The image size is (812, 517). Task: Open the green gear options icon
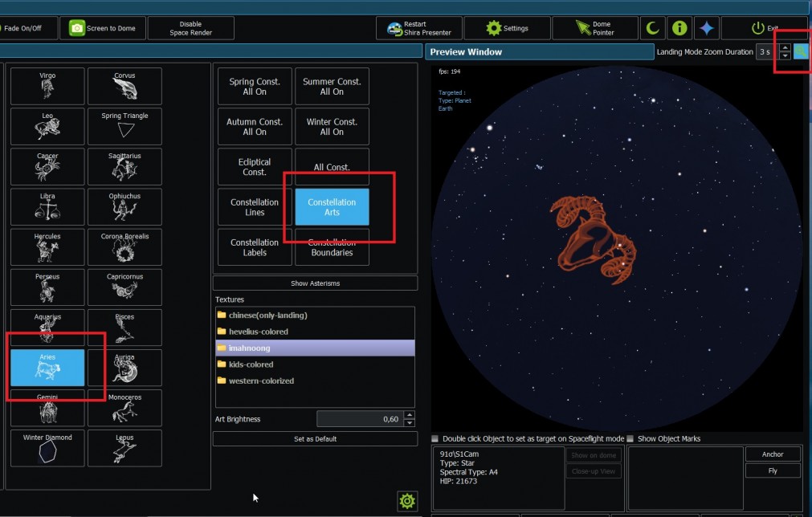pyautogui.click(x=407, y=500)
